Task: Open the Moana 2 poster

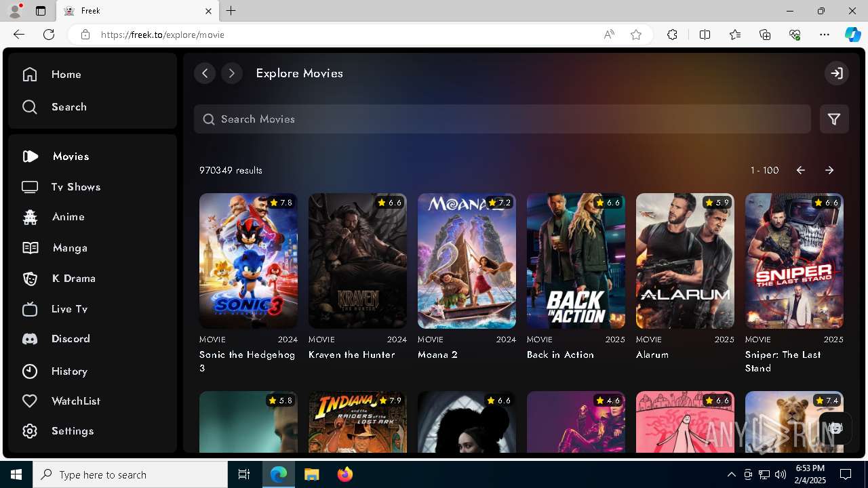Action: coord(467,261)
